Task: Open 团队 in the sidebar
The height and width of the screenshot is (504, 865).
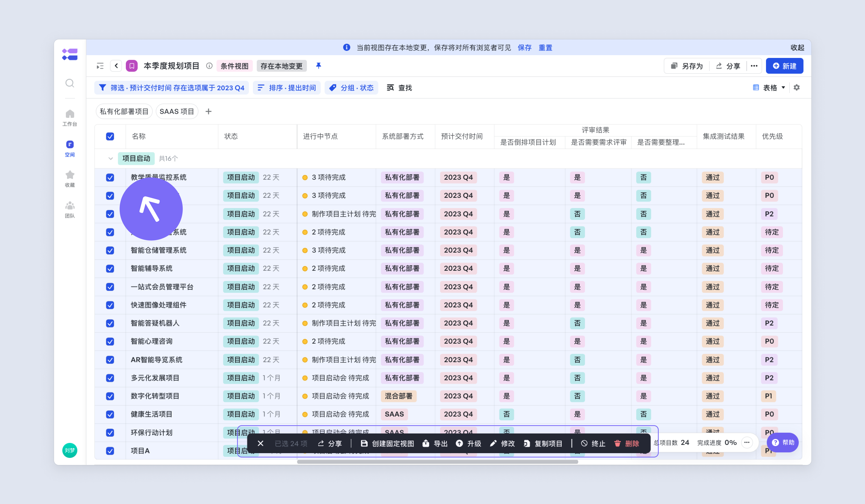Action: (x=70, y=210)
